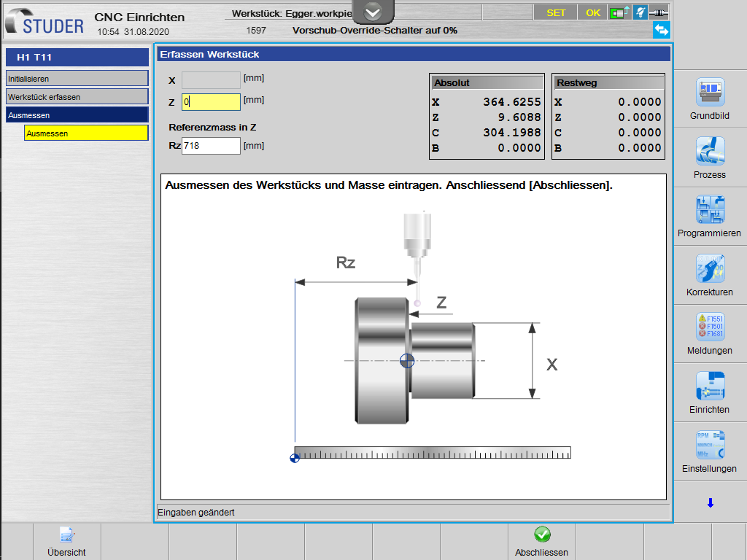Viewport: 747px width, 560px height.
Task: Open the Einrichten setup section
Action: click(x=710, y=386)
